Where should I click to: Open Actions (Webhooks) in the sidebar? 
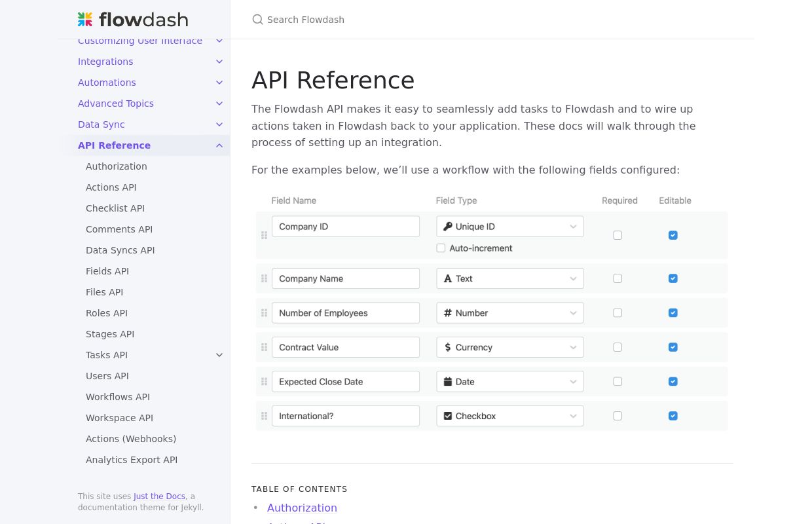131,439
